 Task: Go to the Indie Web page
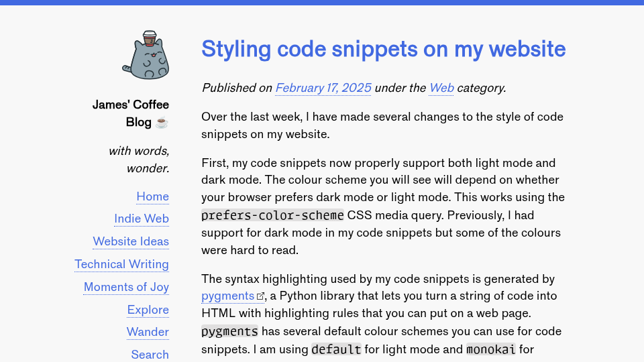141,219
